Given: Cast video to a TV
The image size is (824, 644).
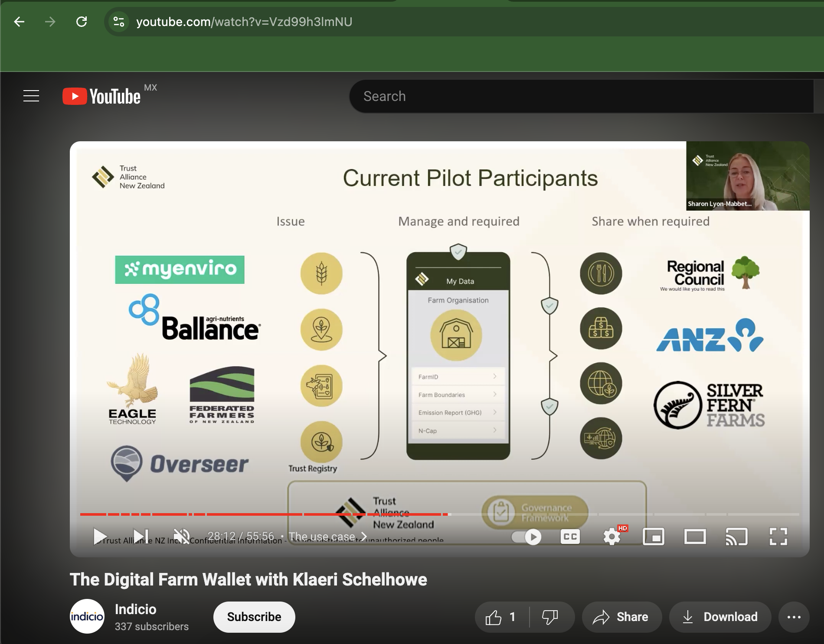Looking at the screenshot, I should click(736, 537).
